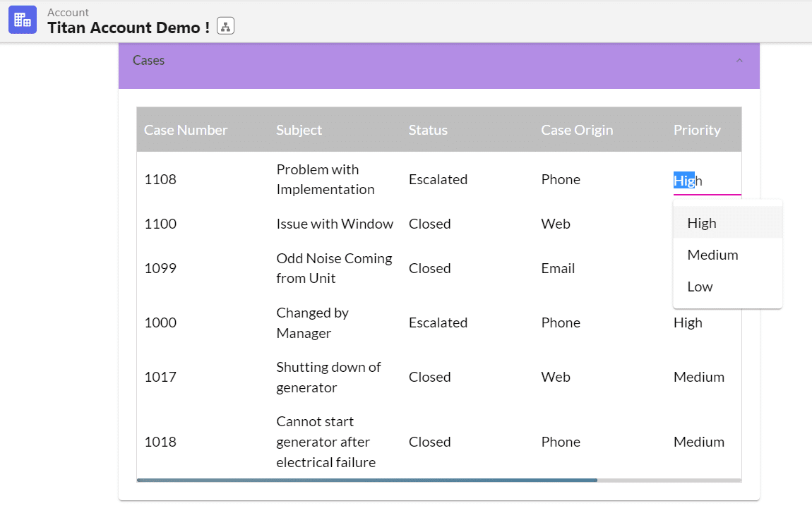The width and height of the screenshot is (812, 525).
Task: Click the Priority column header
Action: pos(696,130)
